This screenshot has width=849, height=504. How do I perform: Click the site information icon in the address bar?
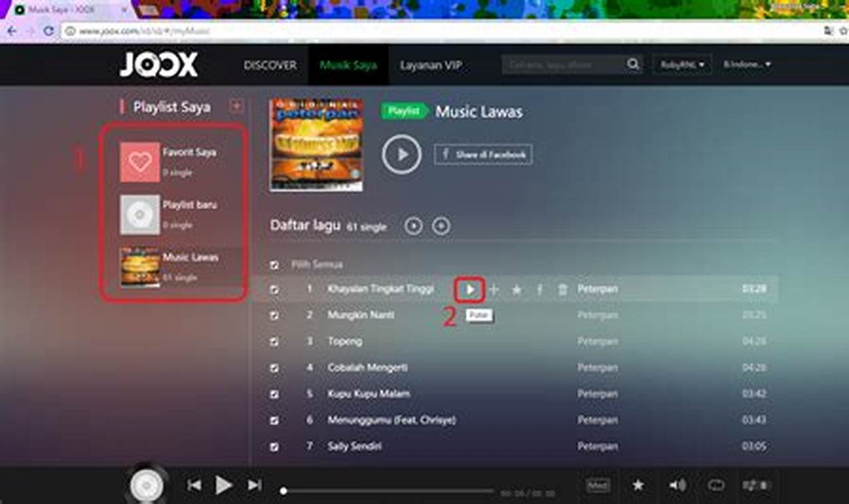70,31
